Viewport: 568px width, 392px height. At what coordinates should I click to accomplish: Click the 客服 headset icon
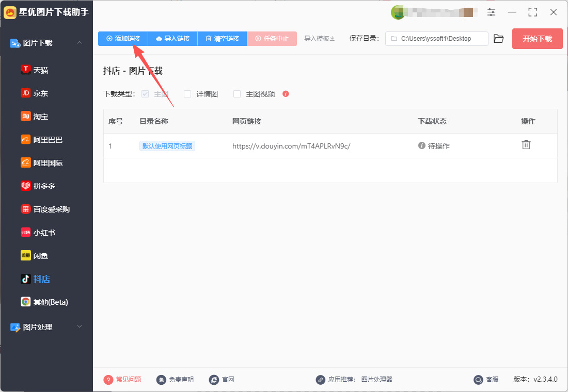(478, 379)
